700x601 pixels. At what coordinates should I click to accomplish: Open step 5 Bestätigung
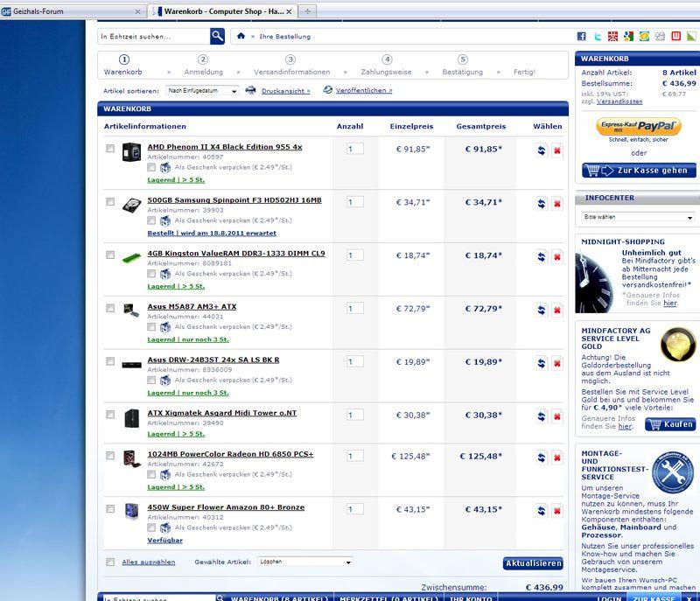point(463,65)
